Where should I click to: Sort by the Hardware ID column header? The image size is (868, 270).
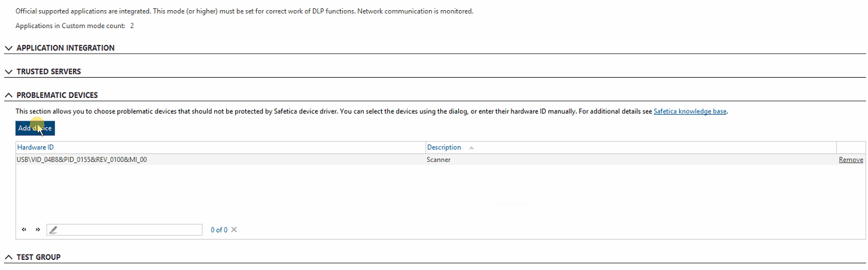36,148
